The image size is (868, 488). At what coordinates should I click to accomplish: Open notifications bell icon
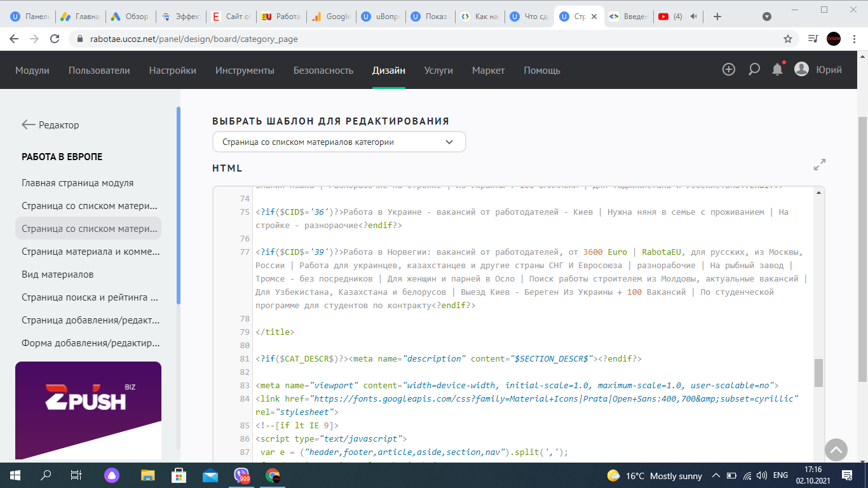tap(777, 70)
